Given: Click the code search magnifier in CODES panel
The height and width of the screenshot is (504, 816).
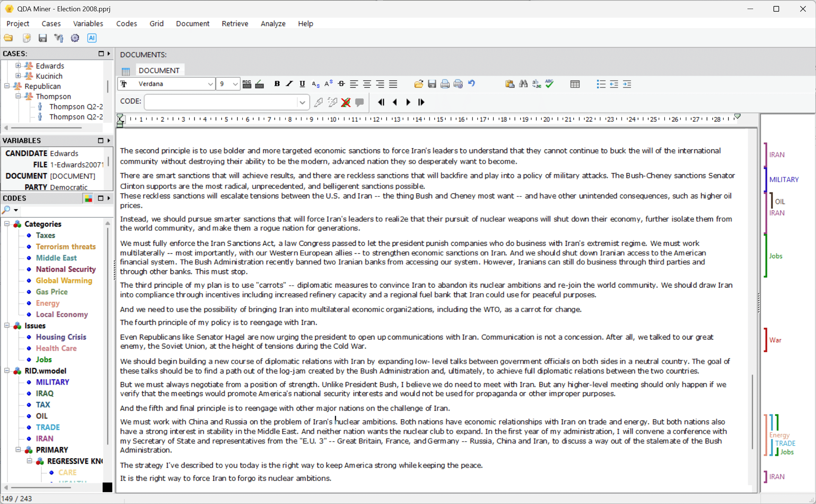Looking at the screenshot, I should (x=7, y=210).
